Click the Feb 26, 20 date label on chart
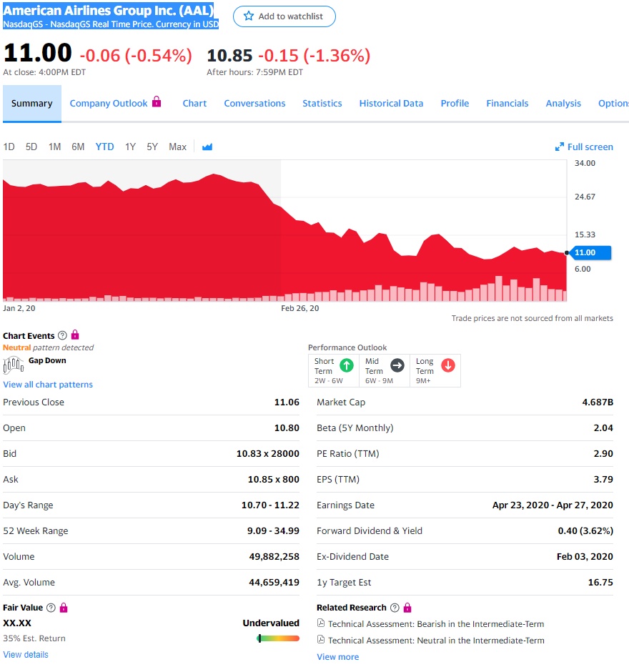This screenshot has width=629, height=672. pos(300,308)
